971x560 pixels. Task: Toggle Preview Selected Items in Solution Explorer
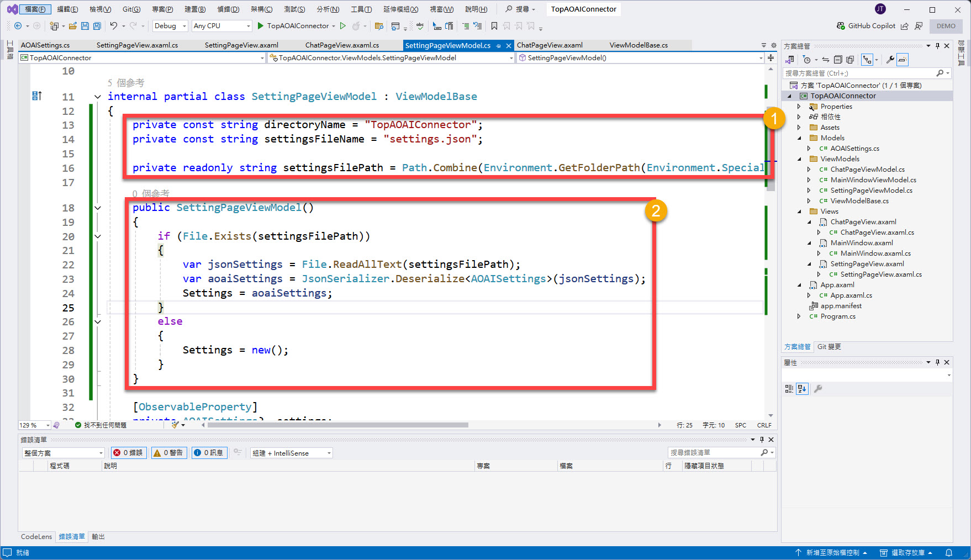point(903,60)
